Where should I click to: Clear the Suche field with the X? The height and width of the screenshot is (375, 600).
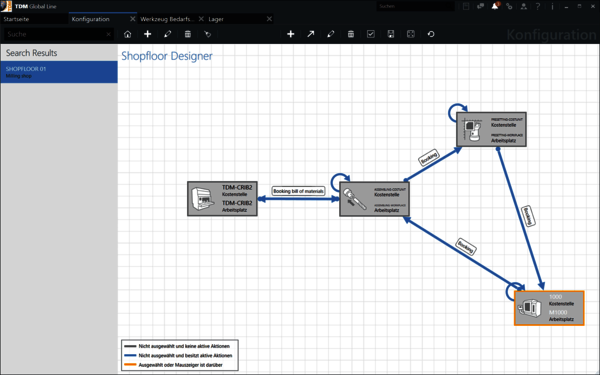pos(109,34)
